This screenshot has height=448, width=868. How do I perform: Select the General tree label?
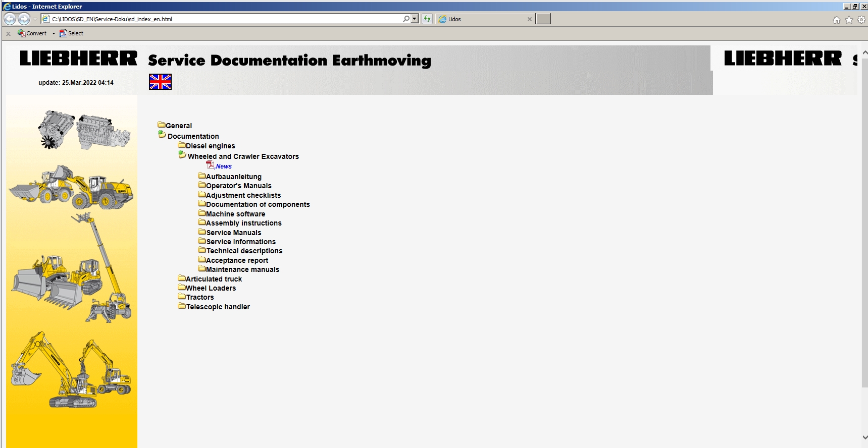click(x=179, y=126)
